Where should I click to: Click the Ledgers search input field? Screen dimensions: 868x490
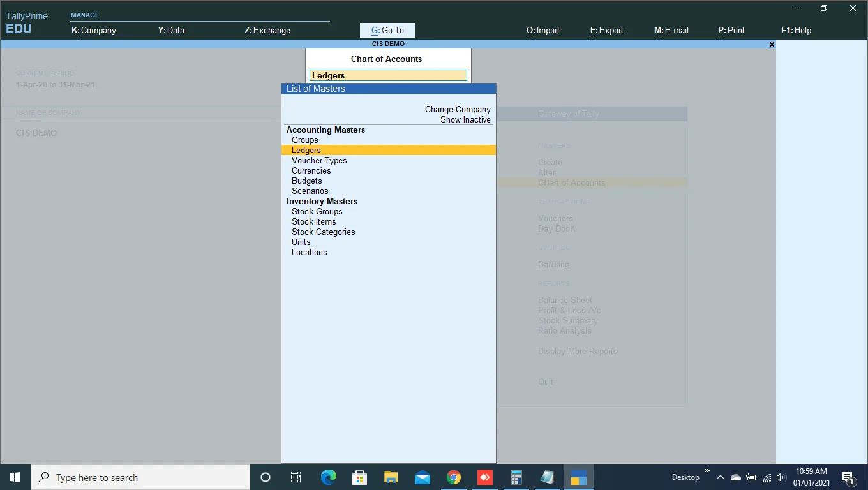[388, 75]
